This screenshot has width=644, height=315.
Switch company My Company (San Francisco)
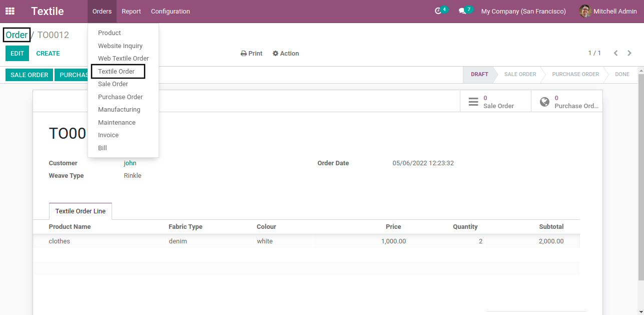523,11
